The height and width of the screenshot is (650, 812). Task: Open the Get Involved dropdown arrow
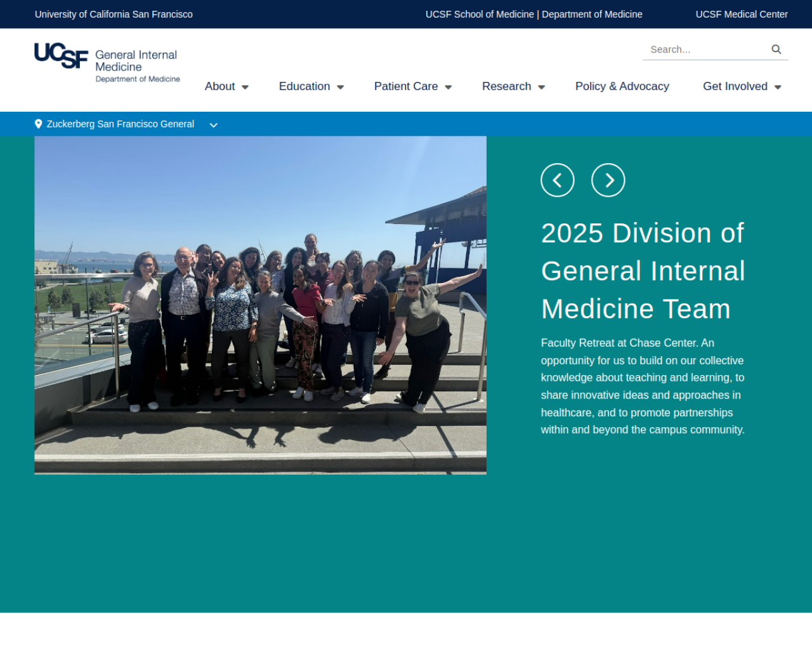(x=778, y=88)
